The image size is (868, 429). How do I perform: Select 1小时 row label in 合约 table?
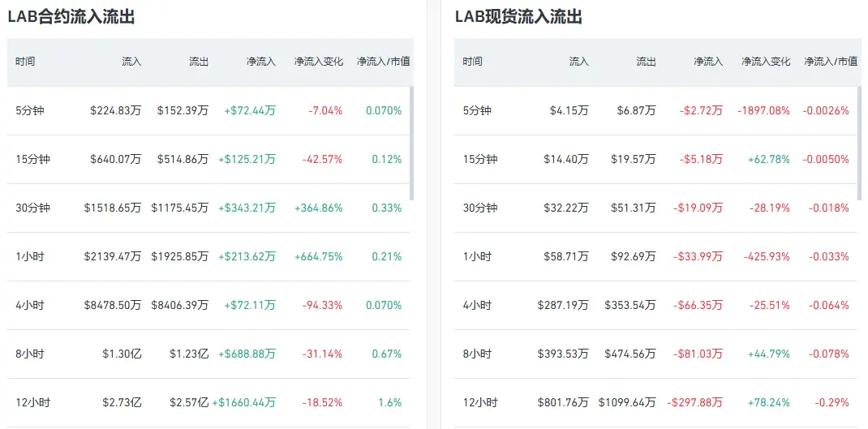[x=30, y=257]
